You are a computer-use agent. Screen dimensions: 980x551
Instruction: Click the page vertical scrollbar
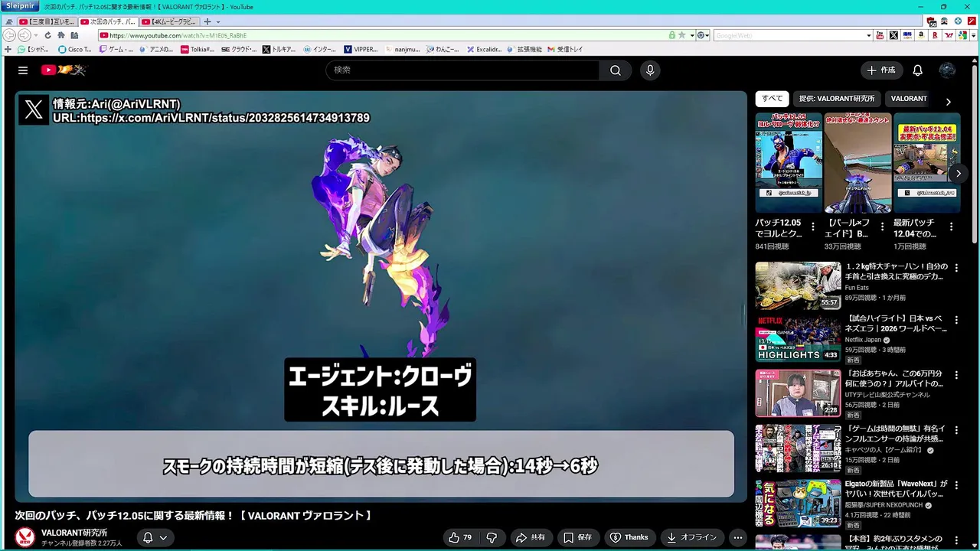pyautogui.click(x=975, y=153)
